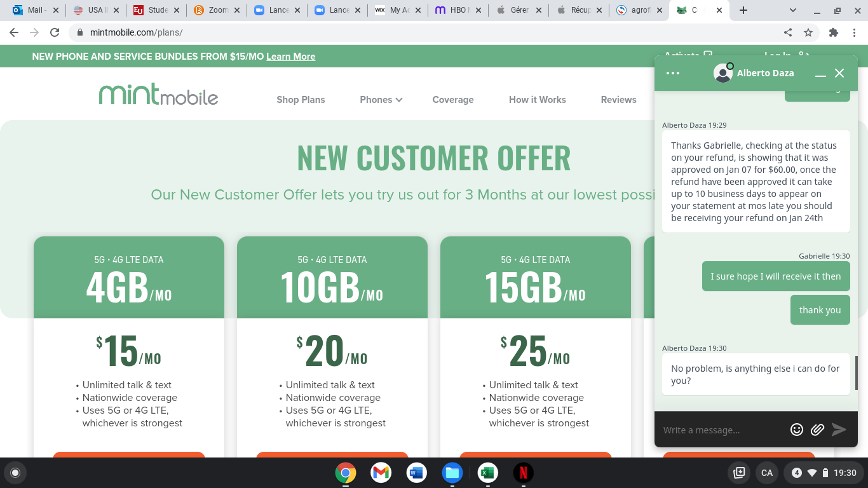The height and width of the screenshot is (488, 868).
Task: Reload the Mint Mobile page
Action: tap(55, 32)
